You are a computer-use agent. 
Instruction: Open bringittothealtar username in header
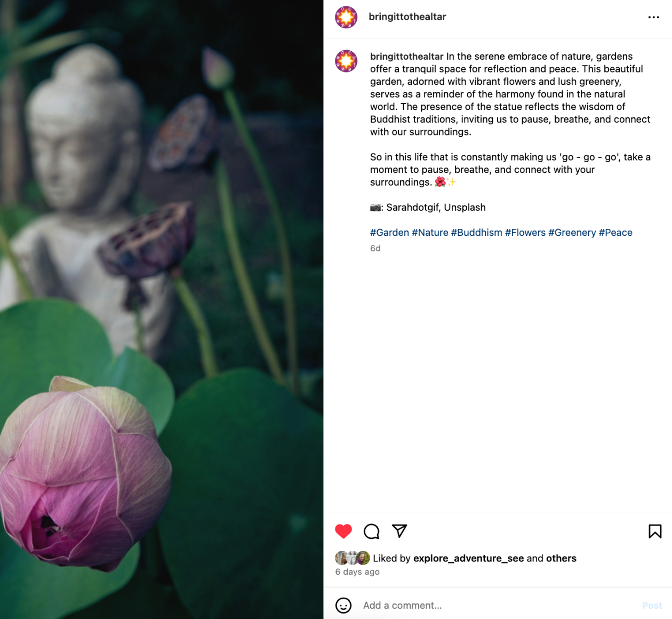[407, 17]
